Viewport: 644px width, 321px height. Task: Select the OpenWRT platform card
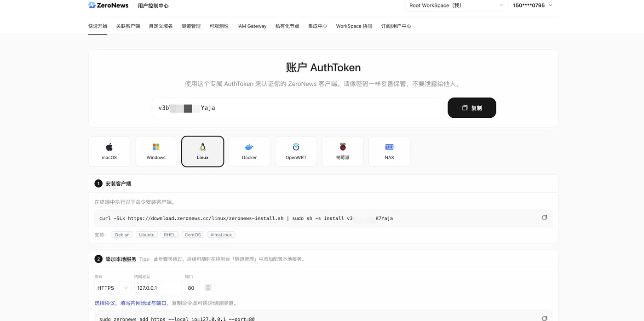point(296,151)
